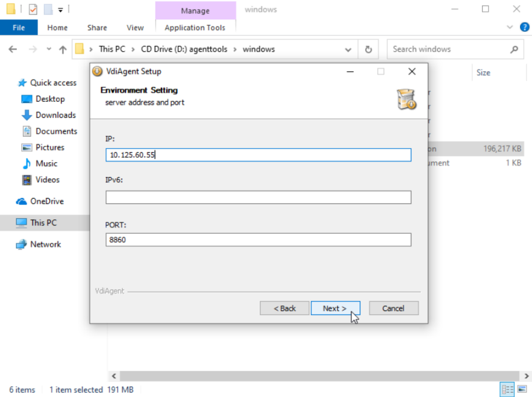Click the Properties quick access toolbar icon
Image resolution: width=532 pixels, height=397 pixels.
click(x=33, y=9)
